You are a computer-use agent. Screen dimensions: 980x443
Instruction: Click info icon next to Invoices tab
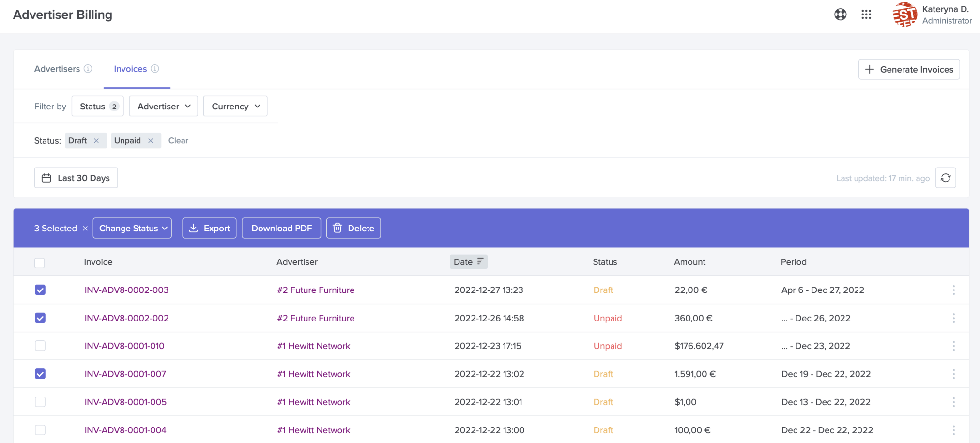(155, 69)
